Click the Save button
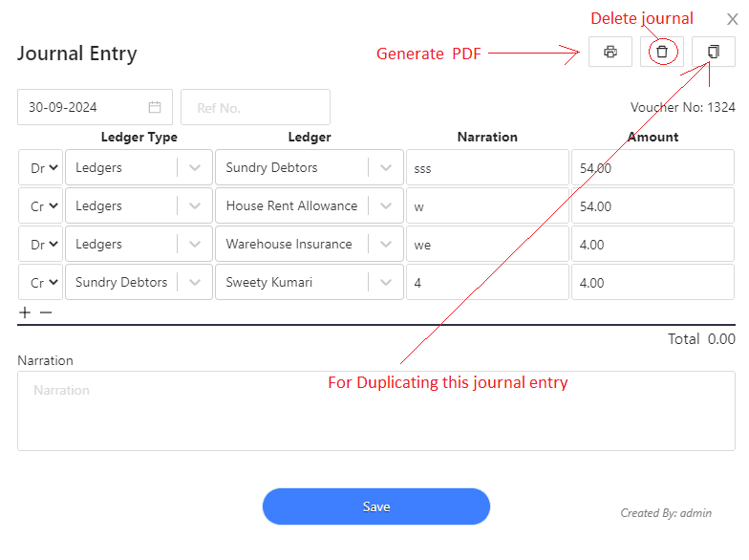The height and width of the screenshot is (560, 749). (376, 506)
